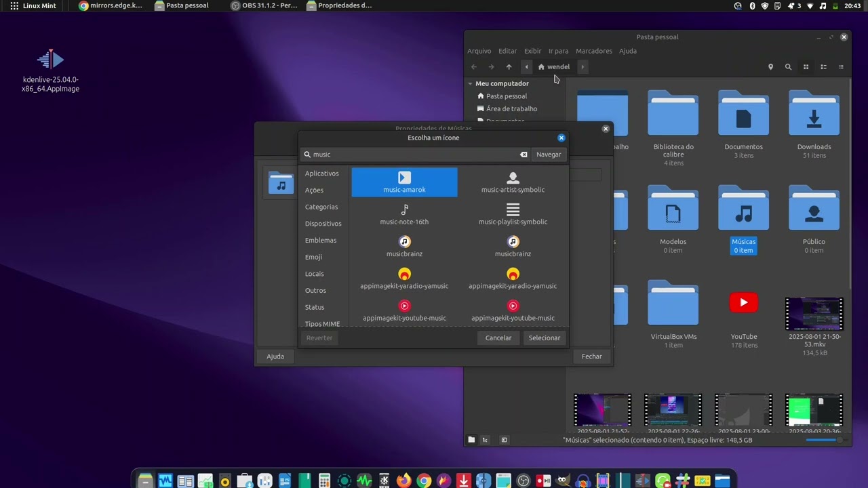Open the Wi-Fi network tray icon
The image size is (868, 488).
pos(810,5)
